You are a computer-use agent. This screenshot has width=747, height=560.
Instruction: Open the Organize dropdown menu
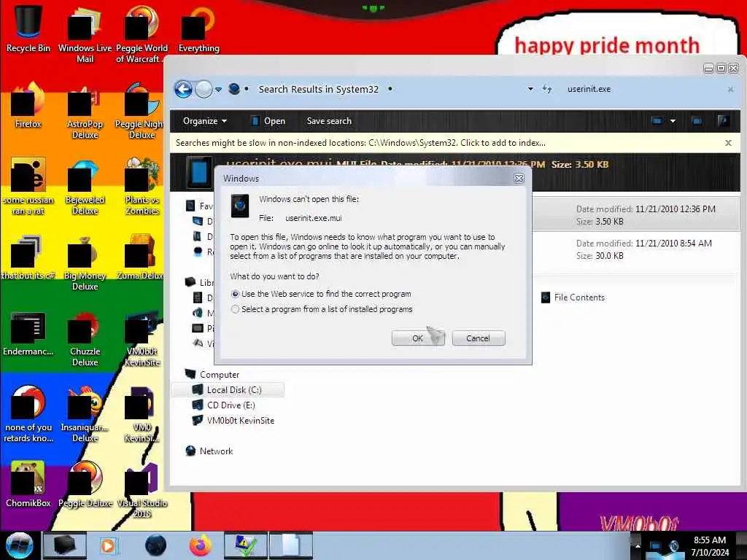point(205,121)
